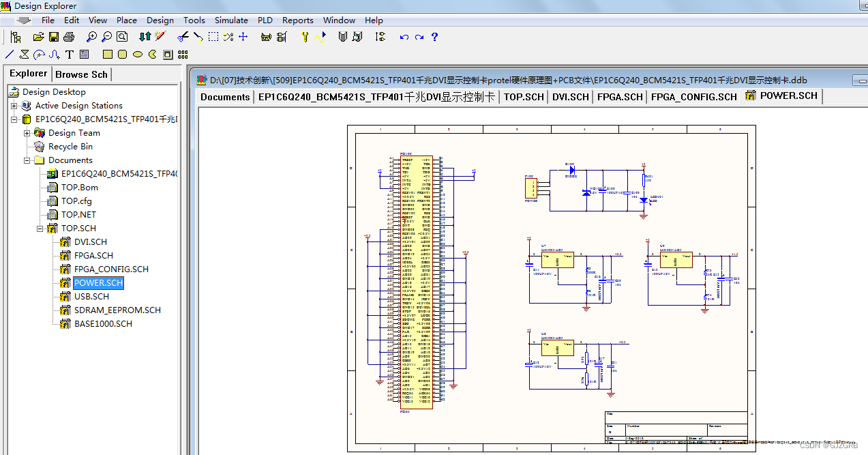Switch to the DVI.SCH tab

(570, 96)
